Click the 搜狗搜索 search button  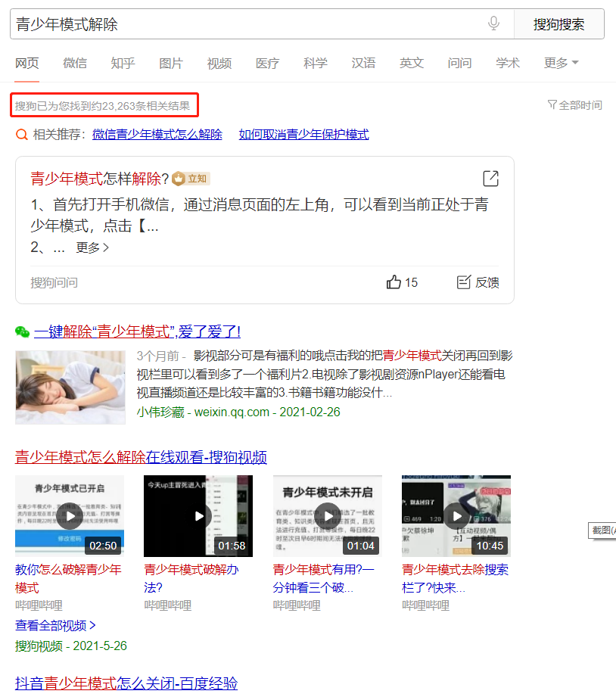(x=558, y=24)
